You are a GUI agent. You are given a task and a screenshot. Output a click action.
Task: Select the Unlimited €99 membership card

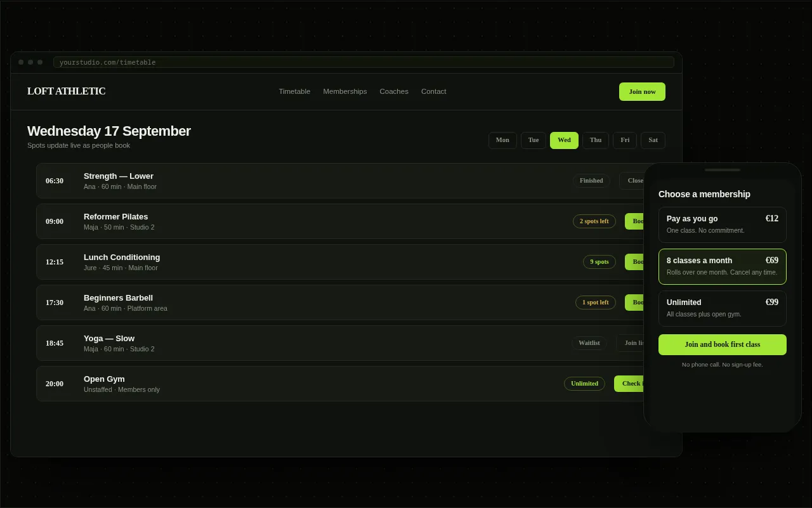(x=723, y=308)
